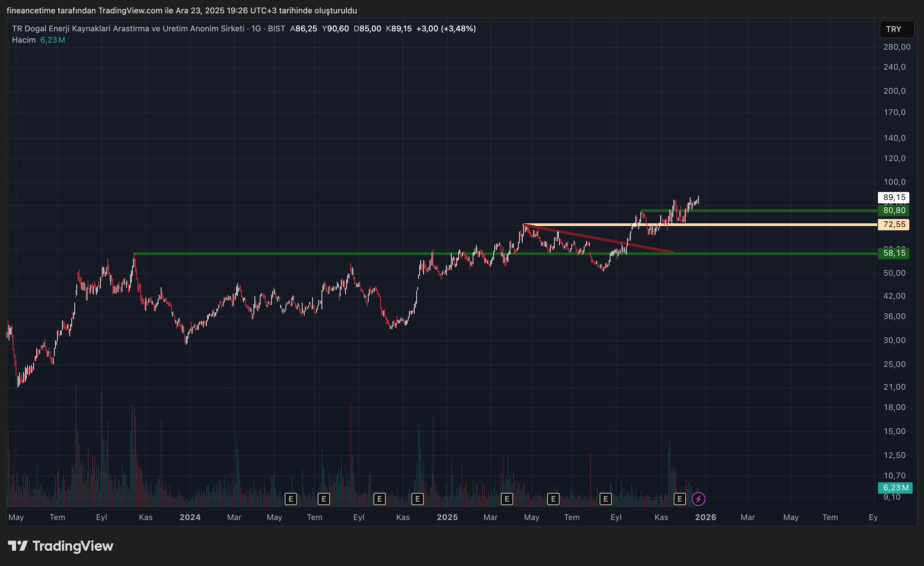Screen dimensions: 924x566
Task: Open the TRY currency selector
Action: (x=897, y=29)
